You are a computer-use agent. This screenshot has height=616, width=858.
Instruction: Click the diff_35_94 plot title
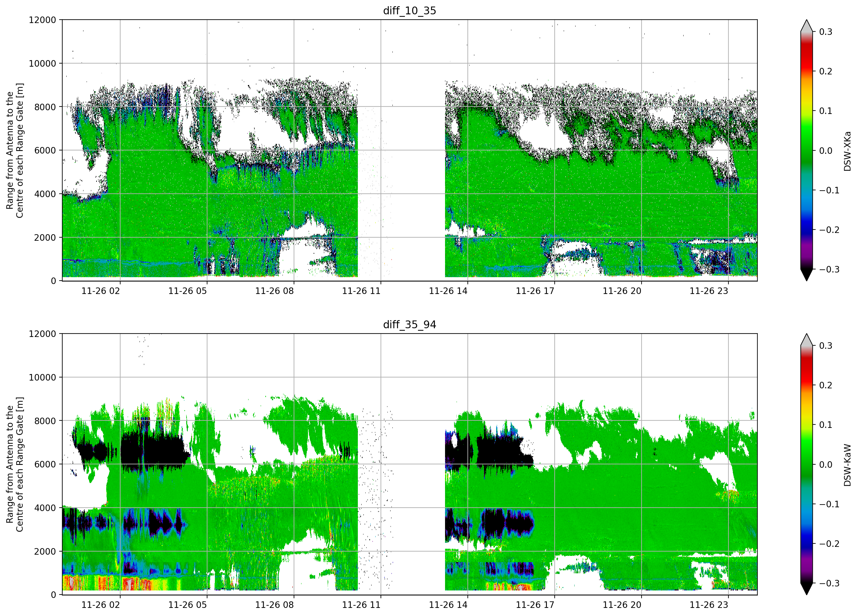410,325
